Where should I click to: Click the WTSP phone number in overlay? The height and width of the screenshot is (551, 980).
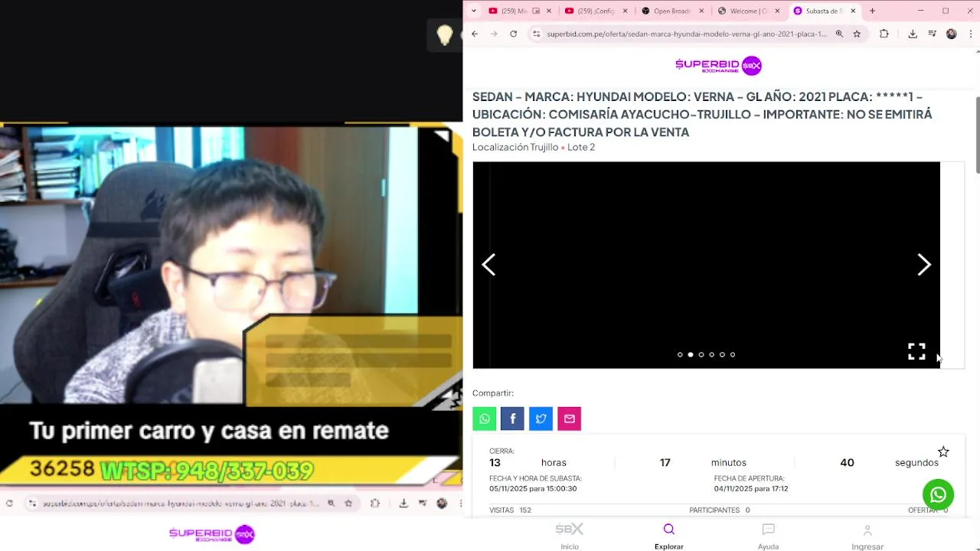click(x=207, y=470)
